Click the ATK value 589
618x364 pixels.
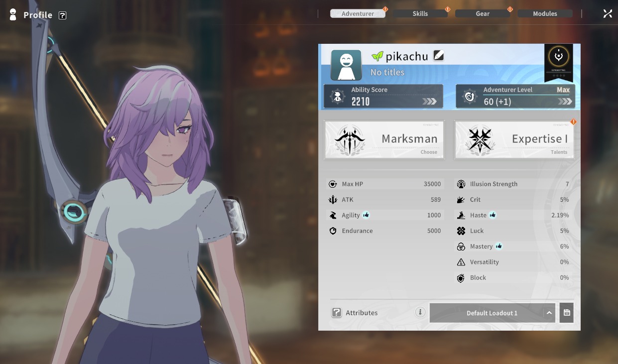click(x=436, y=200)
